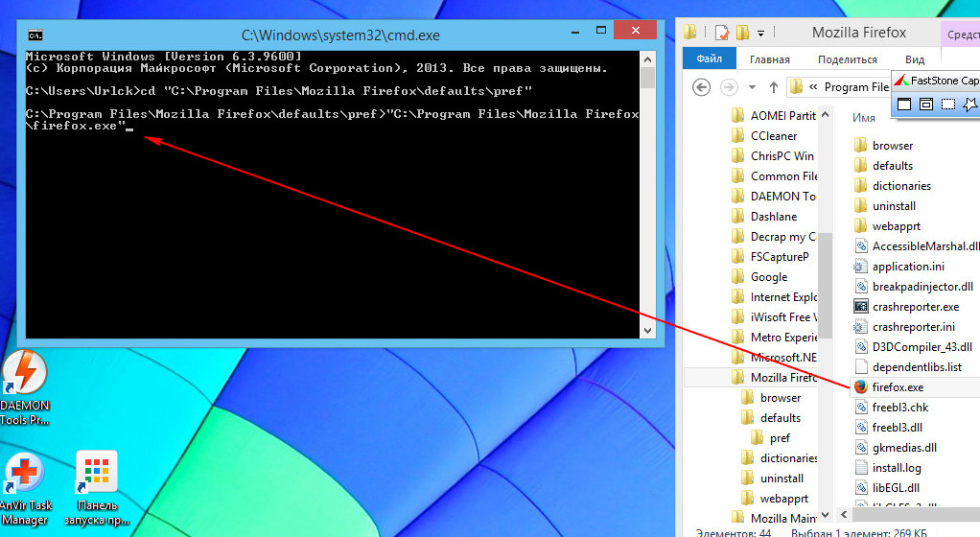Select DAEMON Tools Pro desktop shortcut
Screen dimensions: 980x537
[x=25, y=388]
